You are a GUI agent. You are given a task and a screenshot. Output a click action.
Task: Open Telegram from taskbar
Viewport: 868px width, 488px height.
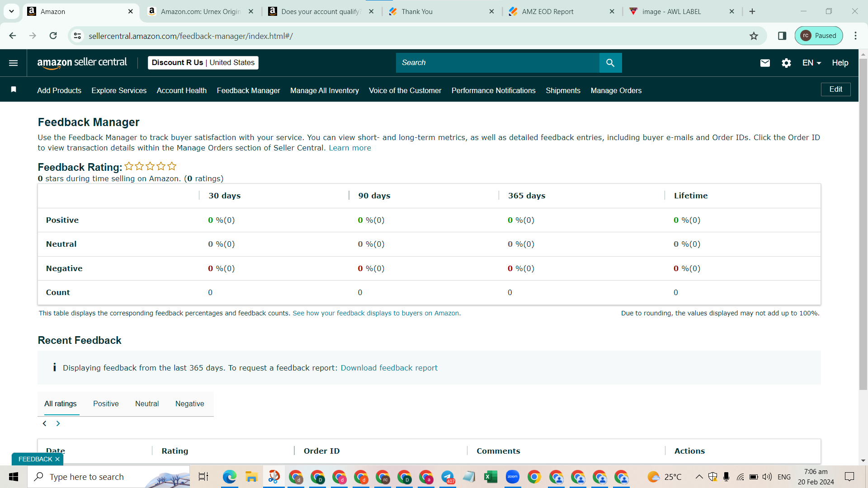tap(448, 477)
